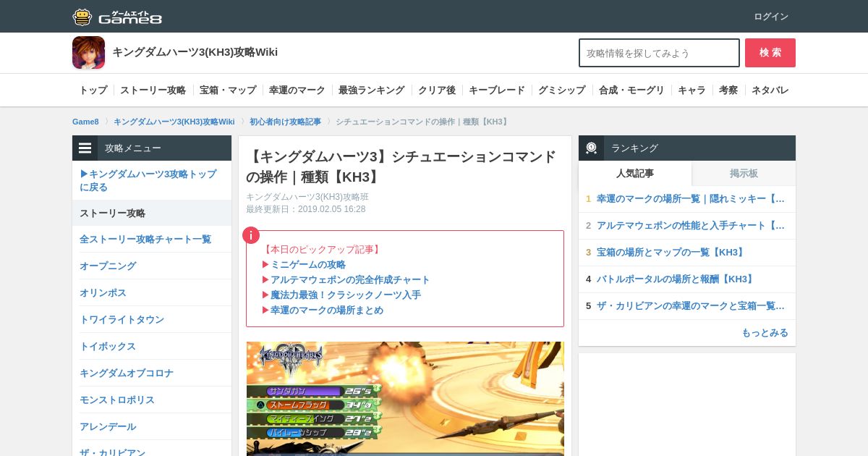Click the red info icon on pickup box
This screenshot has height=456, width=868.
click(251, 235)
